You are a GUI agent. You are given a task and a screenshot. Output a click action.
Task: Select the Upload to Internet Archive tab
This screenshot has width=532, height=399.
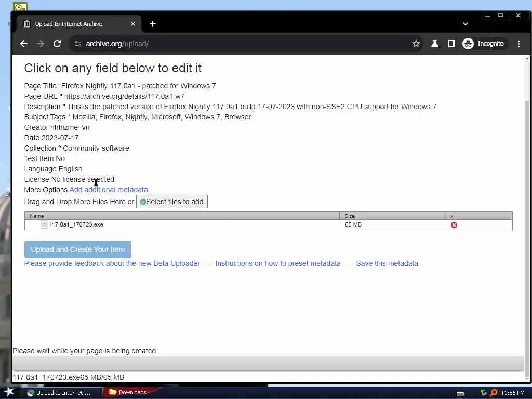[79, 24]
